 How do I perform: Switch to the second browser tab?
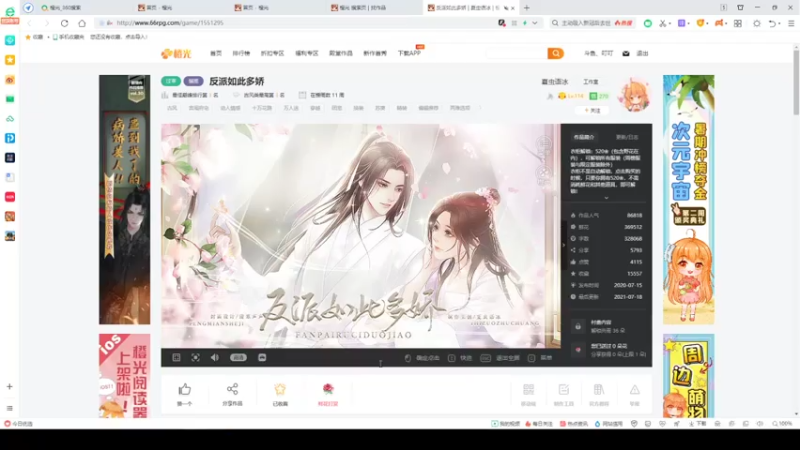181,8
